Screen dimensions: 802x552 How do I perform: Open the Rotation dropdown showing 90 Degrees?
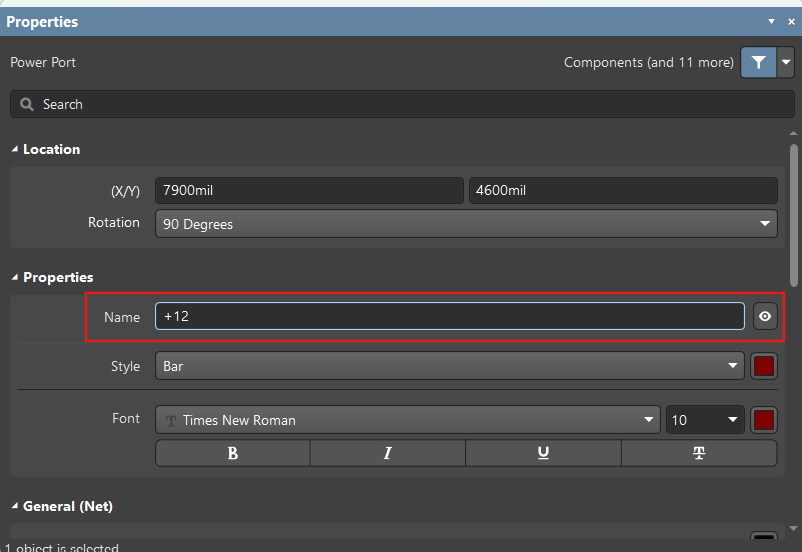(466, 224)
